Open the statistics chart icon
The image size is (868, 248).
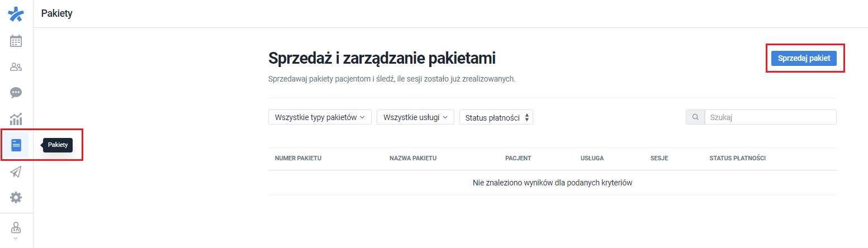tap(16, 118)
